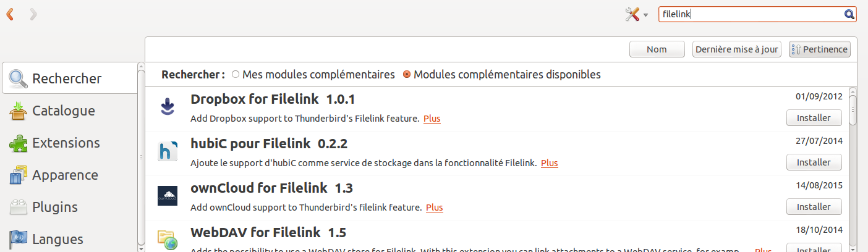Image resolution: width=868 pixels, height=252 pixels.
Task: Select the Modules complémentaires disponibles radio button
Action: (407, 75)
